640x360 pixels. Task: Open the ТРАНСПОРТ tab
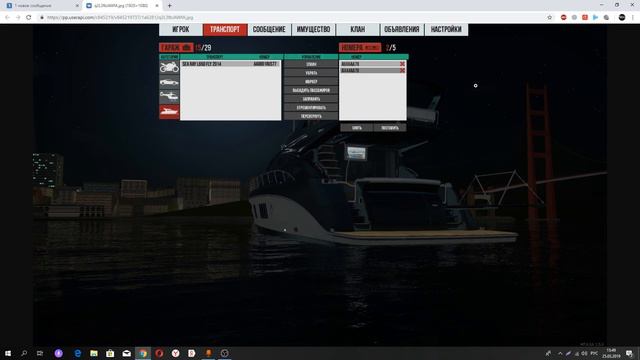coord(225,29)
